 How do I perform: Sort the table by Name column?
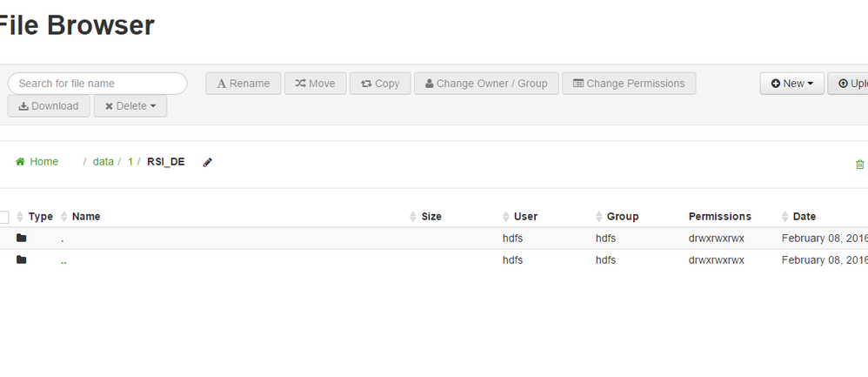pyautogui.click(x=86, y=217)
